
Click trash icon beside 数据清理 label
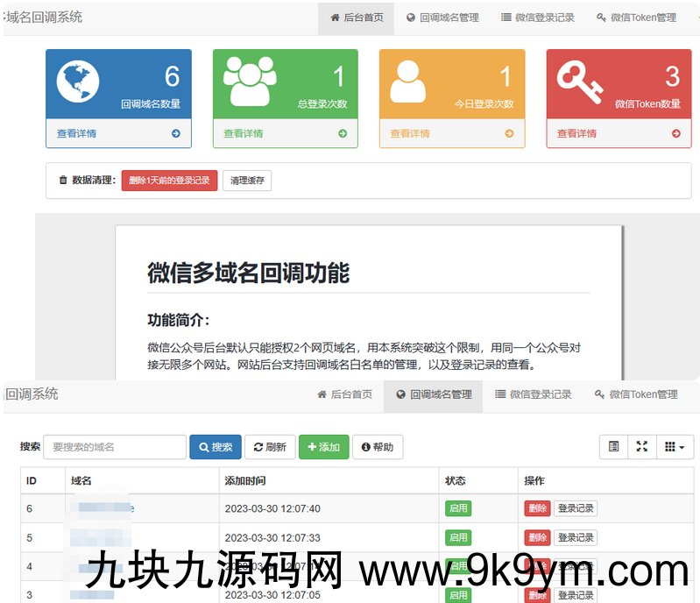pos(63,180)
